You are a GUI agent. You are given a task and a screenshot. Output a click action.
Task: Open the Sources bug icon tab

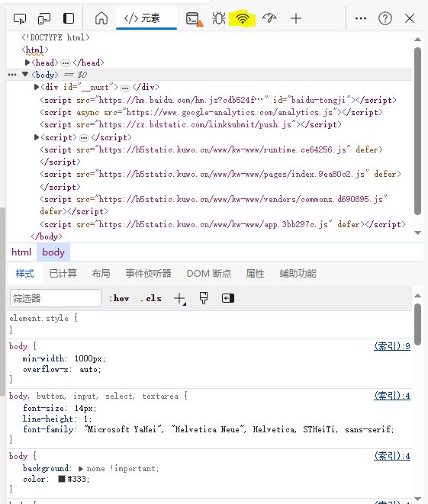point(219,18)
